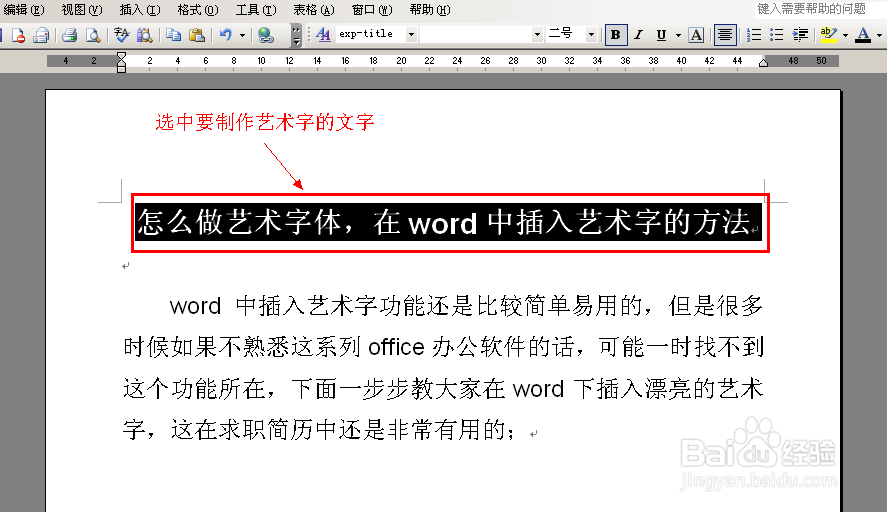
Task: Toggle Underline formatting button
Action: pyautogui.click(x=661, y=35)
